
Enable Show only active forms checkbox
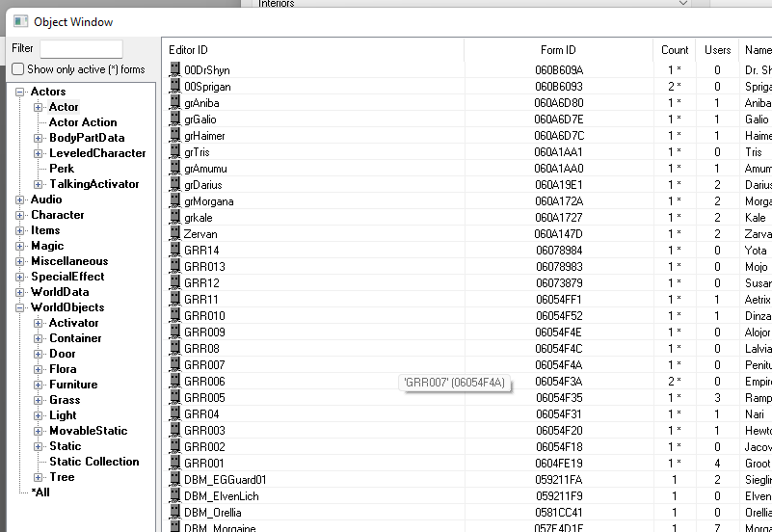tap(17, 68)
